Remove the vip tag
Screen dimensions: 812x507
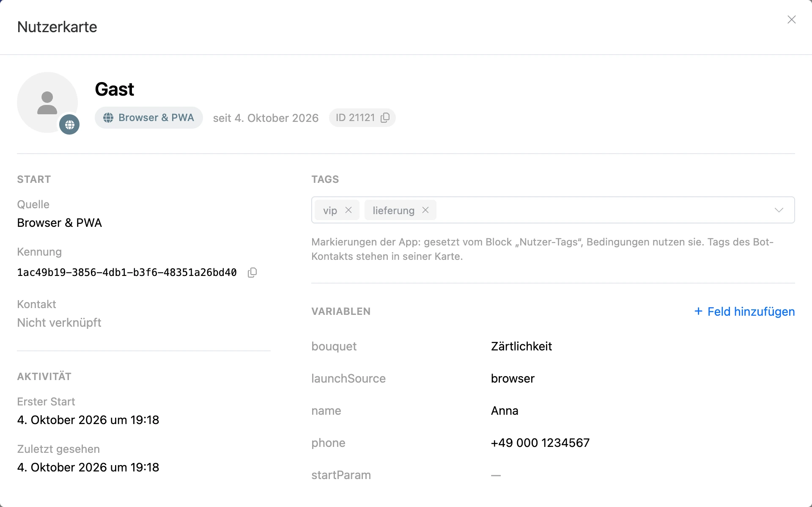(x=348, y=210)
